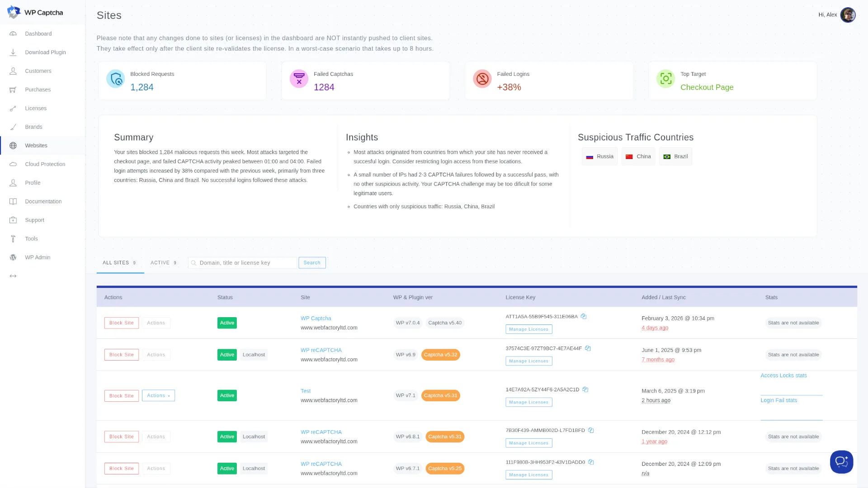Viewport: 868px width, 488px height.
Task: Click the Search button
Action: [312, 263]
